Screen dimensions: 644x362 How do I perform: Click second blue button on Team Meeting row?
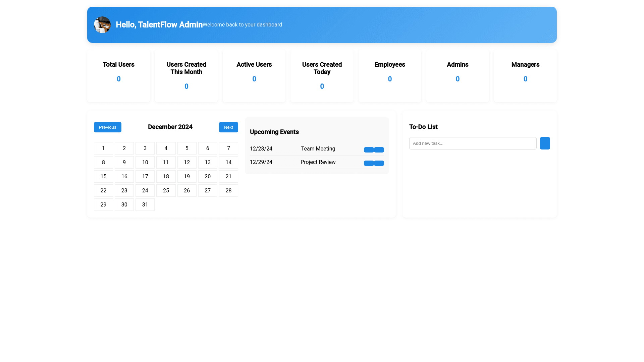[x=379, y=150]
